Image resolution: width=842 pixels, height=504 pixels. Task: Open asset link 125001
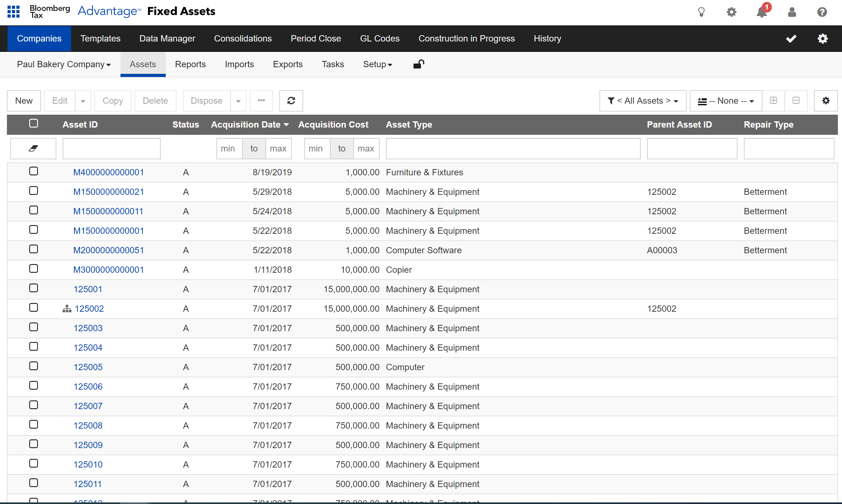coord(88,289)
